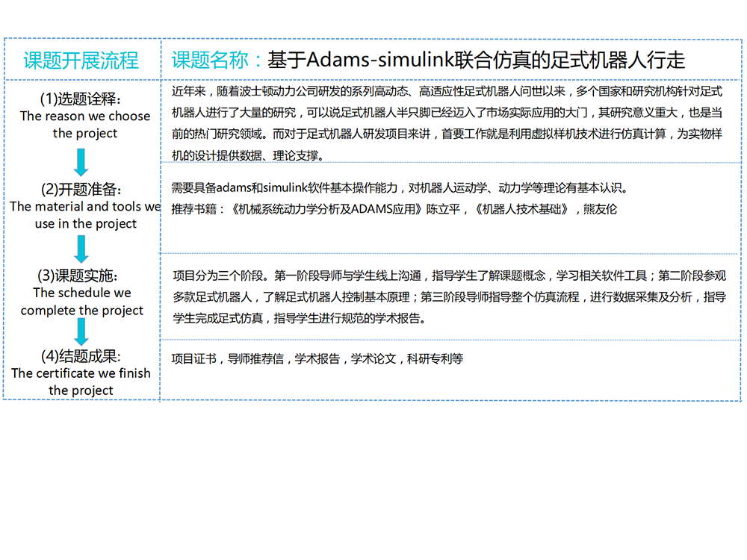The width and height of the screenshot is (747, 560).
Task: Click the book title "《机械系统动力学分析及ADAMS应用》"
Action: coord(326,209)
